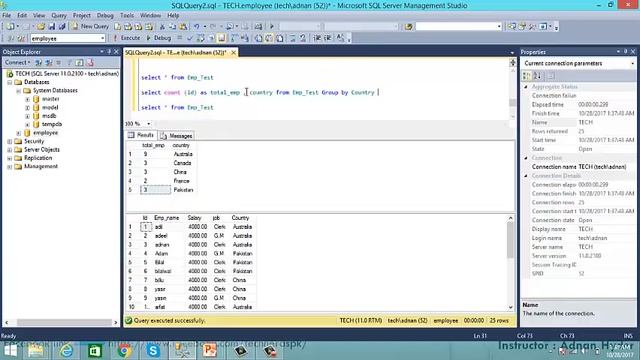Toggle Results to Text option

coord(258,38)
